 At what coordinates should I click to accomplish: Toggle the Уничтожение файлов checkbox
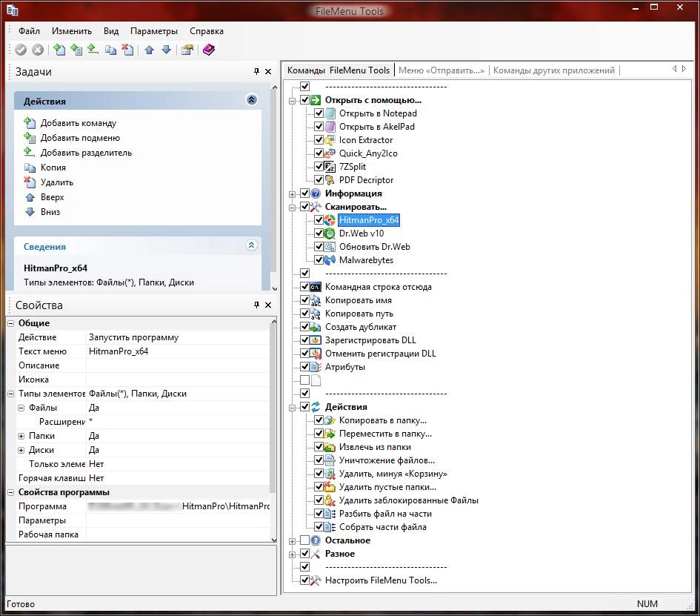(x=319, y=460)
